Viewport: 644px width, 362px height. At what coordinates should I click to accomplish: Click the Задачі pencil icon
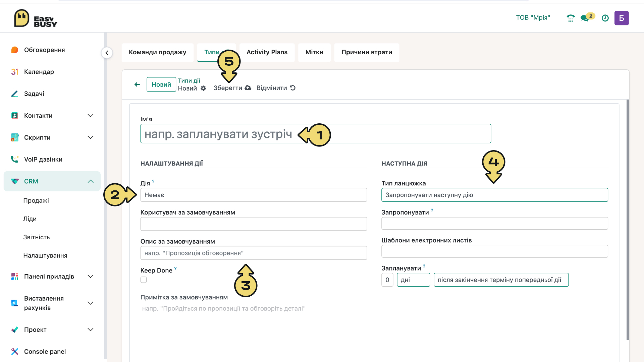click(x=15, y=94)
